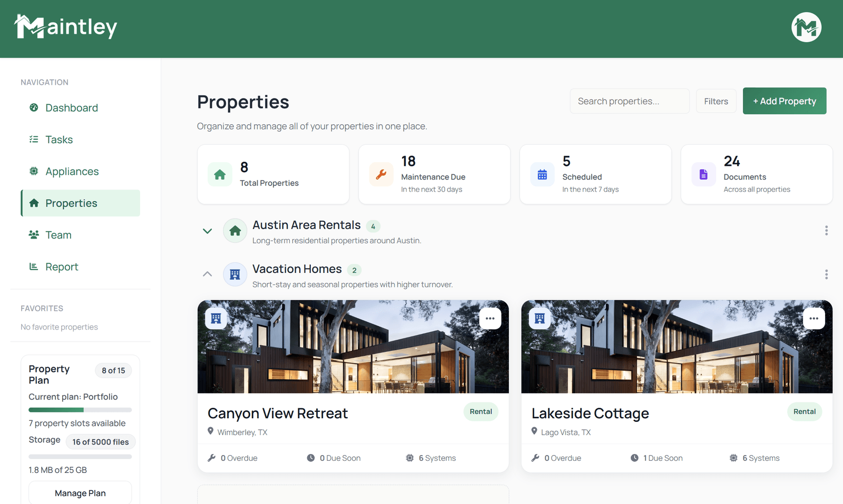
Task: Click the Appliances chip icon
Action: pos(34,171)
